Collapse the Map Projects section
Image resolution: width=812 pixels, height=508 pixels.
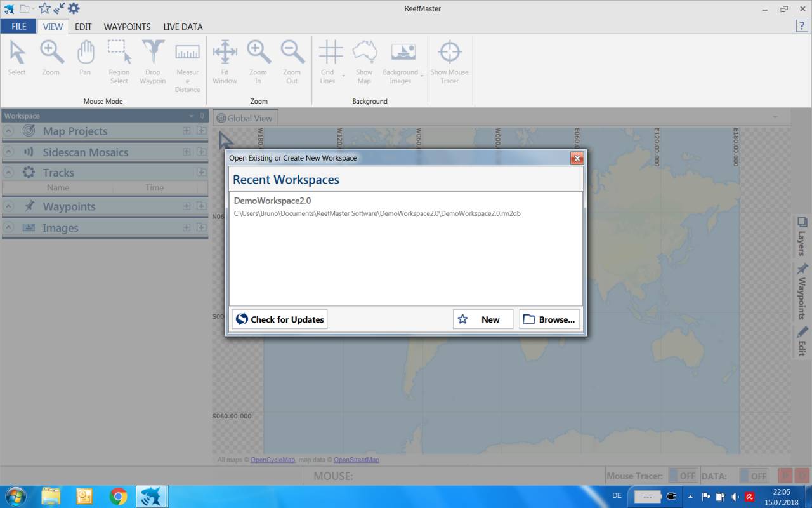pos(9,131)
